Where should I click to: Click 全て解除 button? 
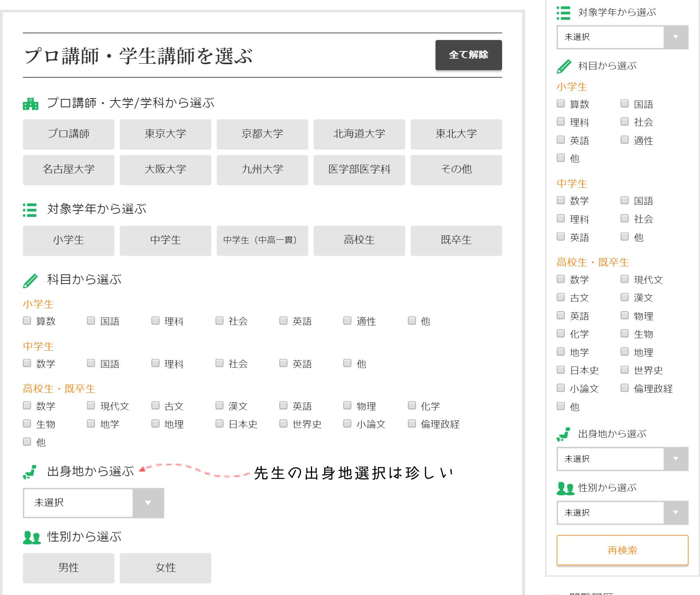click(x=469, y=55)
